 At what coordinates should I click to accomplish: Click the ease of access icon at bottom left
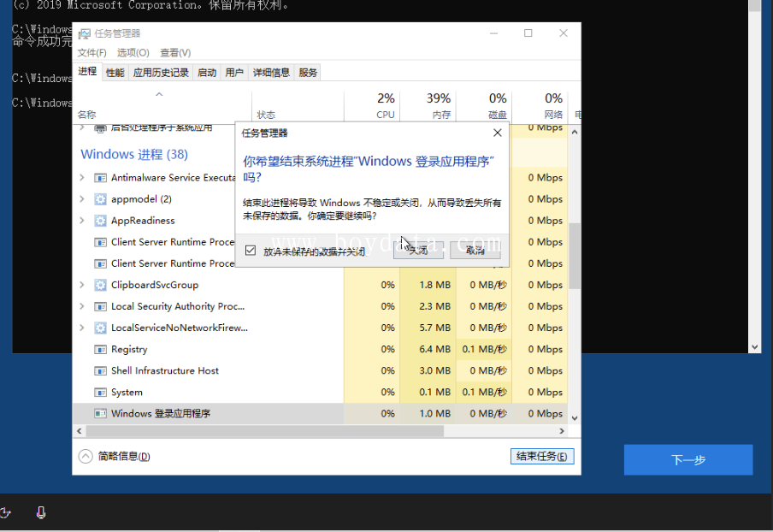coord(5,513)
